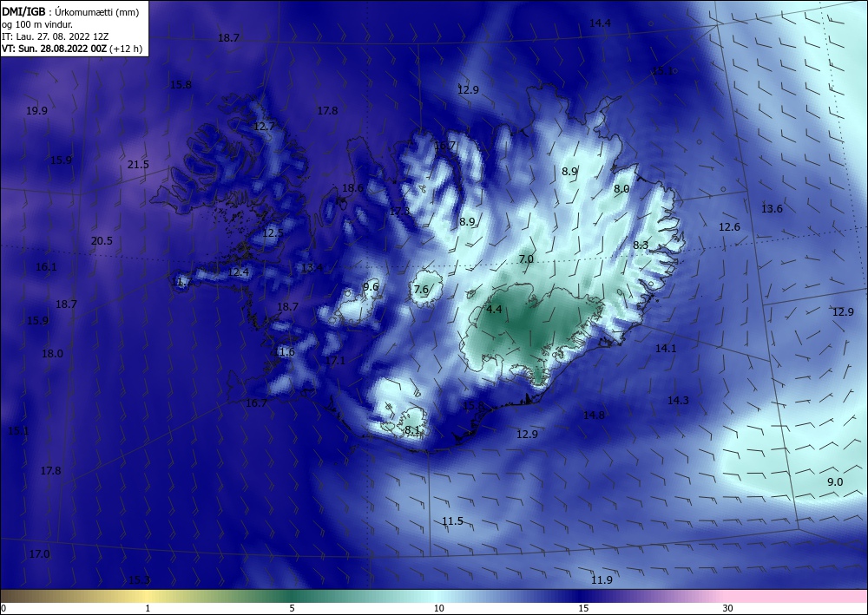Click the 17.0 value in the lower left
Screen dimensions: 868x615
[x=39, y=553]
